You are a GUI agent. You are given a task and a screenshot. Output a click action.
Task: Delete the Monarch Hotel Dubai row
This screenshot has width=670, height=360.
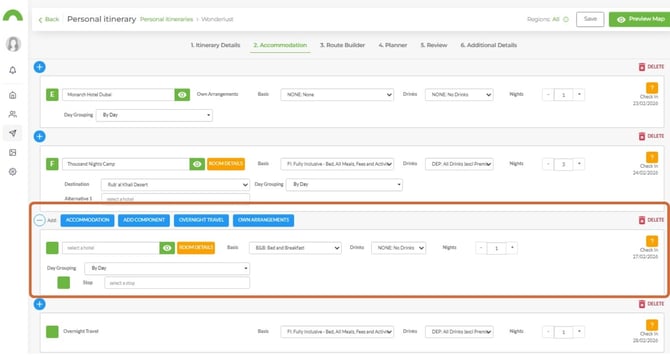point(651,67)
